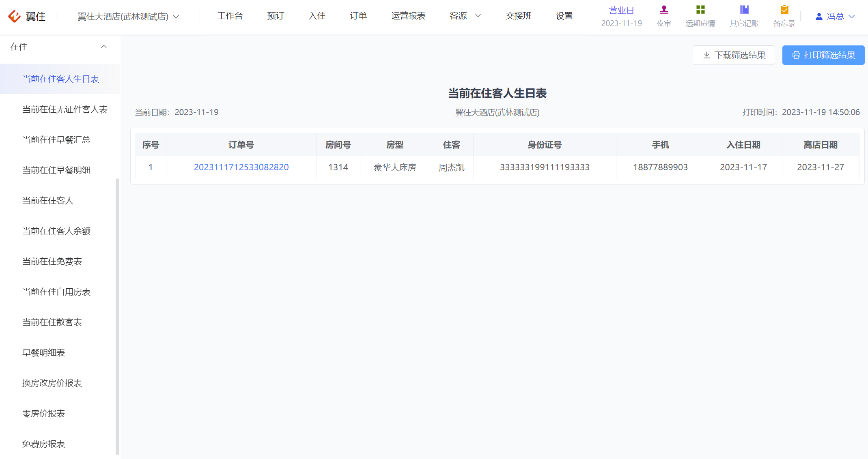
Task: Open the 其它记账 book icon
Action: pos(744,10)
